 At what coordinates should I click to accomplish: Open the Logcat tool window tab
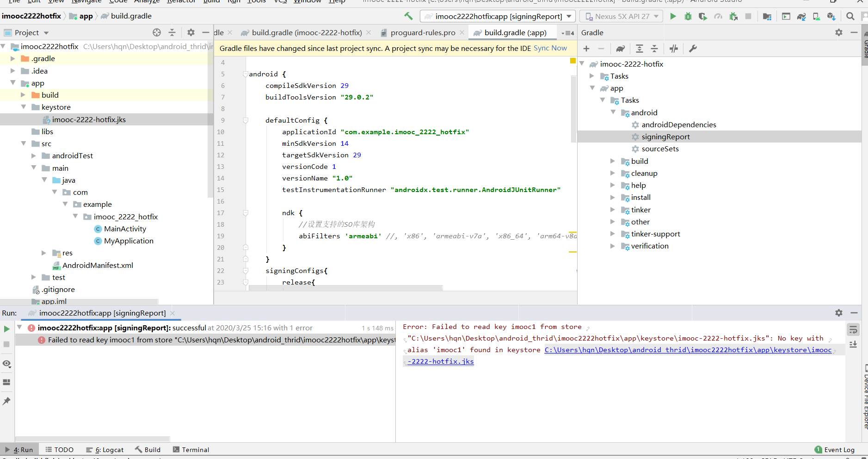pyautogui.click(x=105, y=450)
